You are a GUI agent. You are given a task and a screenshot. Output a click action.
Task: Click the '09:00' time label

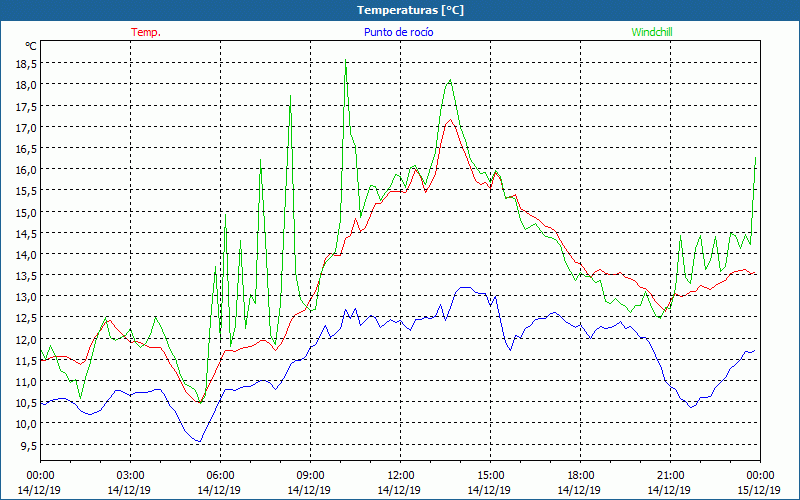(x=310, y=476)
